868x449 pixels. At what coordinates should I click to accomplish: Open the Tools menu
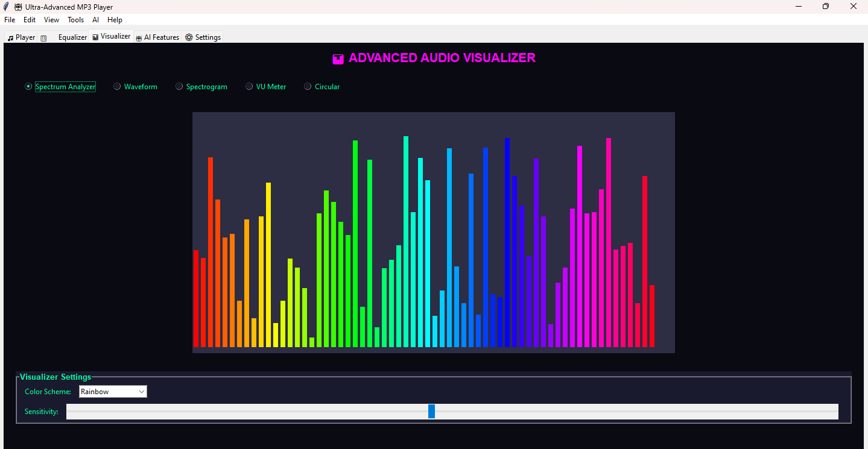coord(75,20)
